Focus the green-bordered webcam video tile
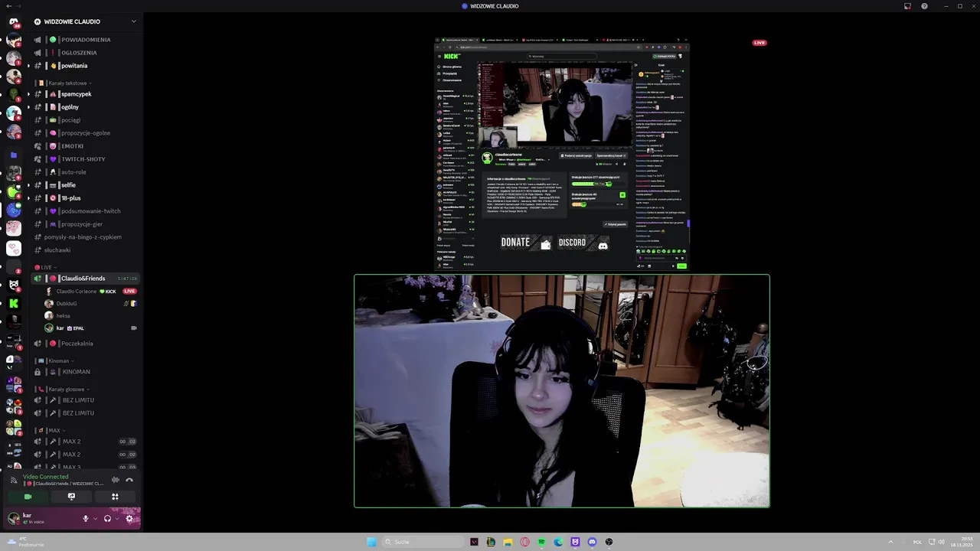 click(x=562, y=391)
